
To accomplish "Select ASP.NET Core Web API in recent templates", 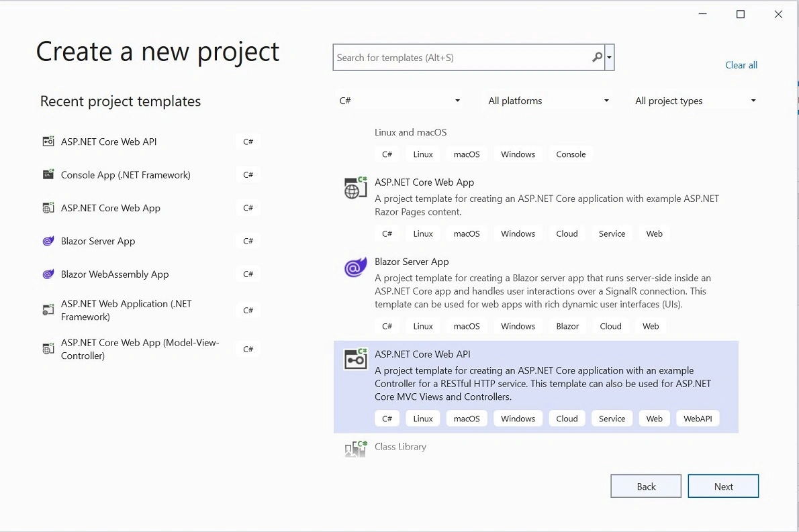I will 151,142.
